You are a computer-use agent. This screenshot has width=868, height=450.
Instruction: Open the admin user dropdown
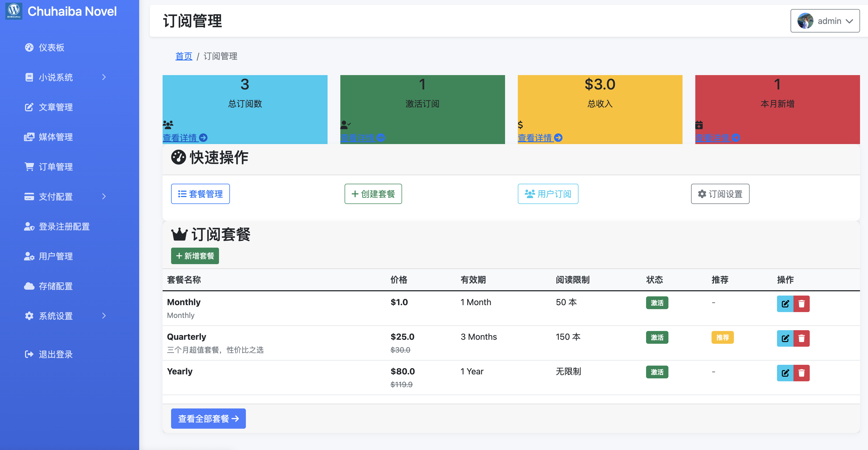click(825, 21)
